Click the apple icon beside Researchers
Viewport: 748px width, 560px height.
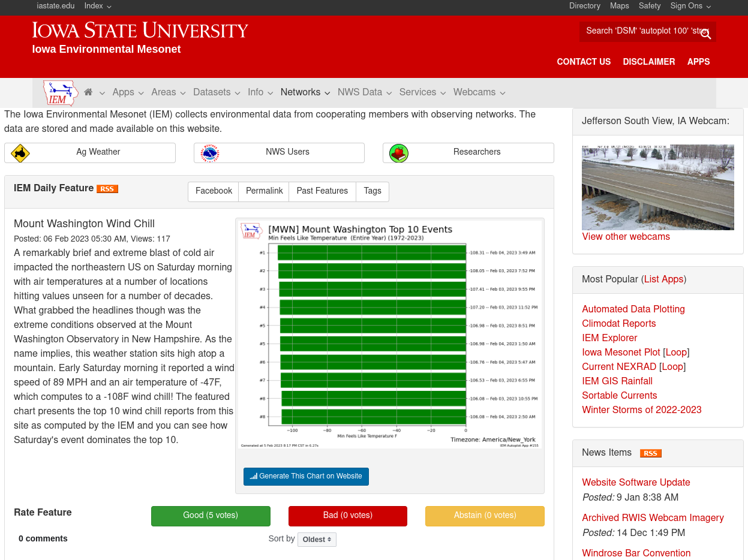coord(399,153)
